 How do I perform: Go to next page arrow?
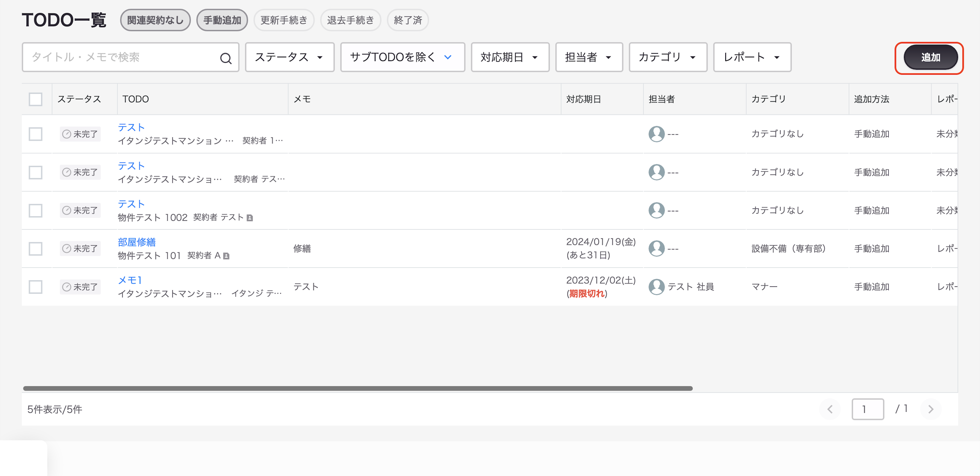(931, 409)
